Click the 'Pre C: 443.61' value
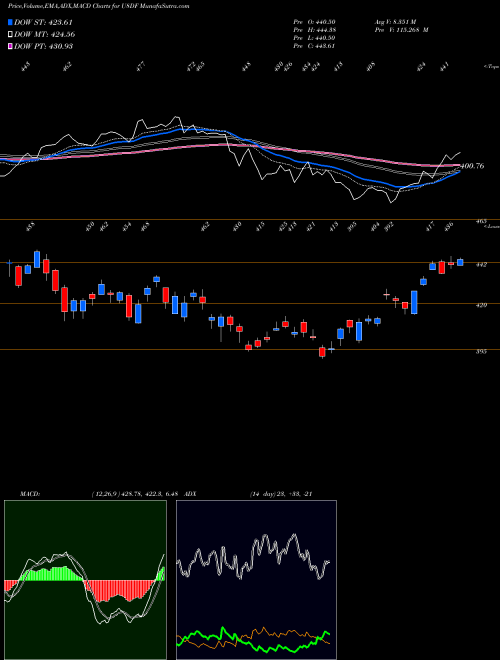 click(x=314, y=46)
